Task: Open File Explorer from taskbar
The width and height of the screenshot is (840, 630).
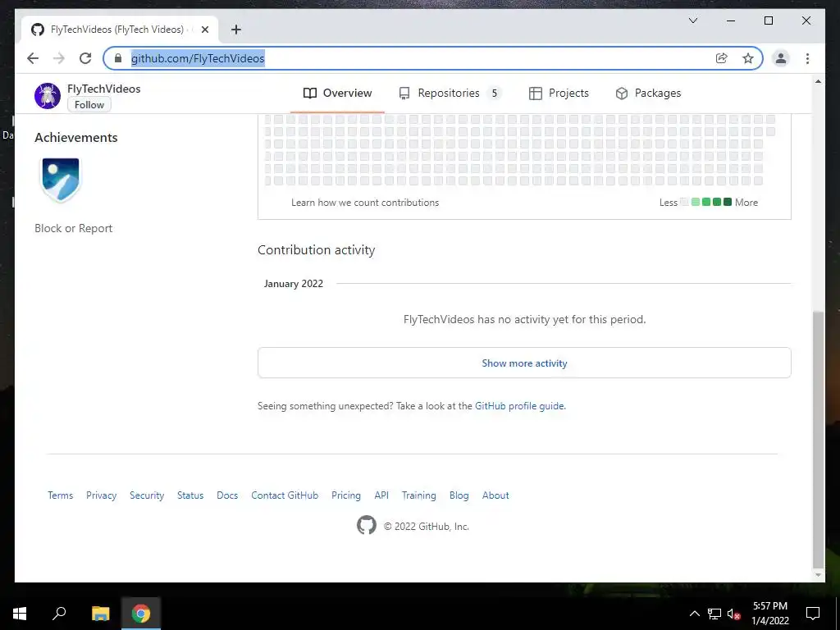Action: pos(100,614)
